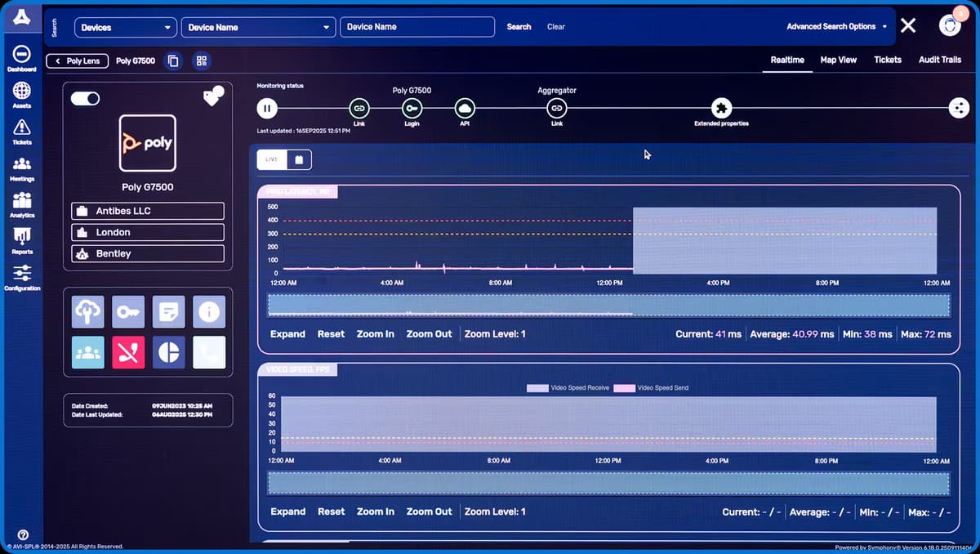Open the device info tile
Image resolution: width=980 pixels, height=554 pixels.
[x=208, y=311]
